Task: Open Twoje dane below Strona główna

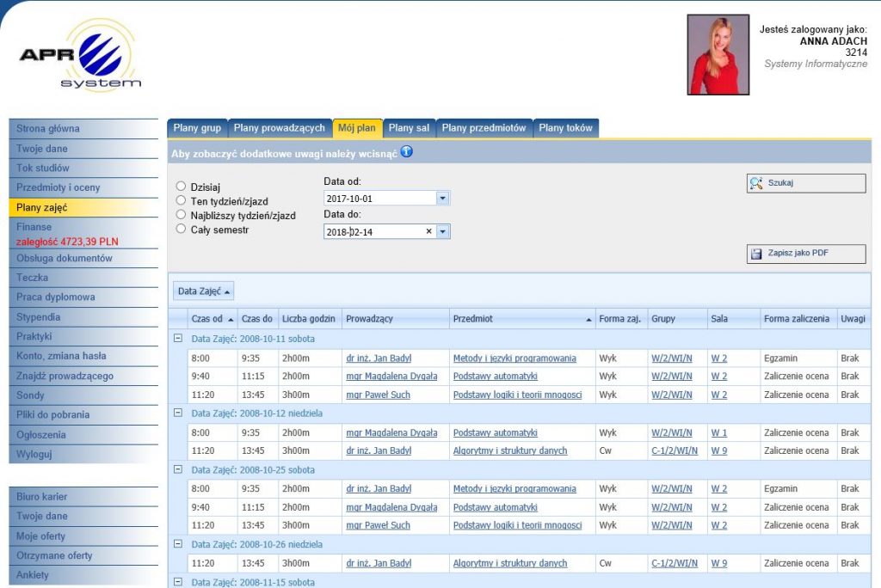Action: click(83, 149)
